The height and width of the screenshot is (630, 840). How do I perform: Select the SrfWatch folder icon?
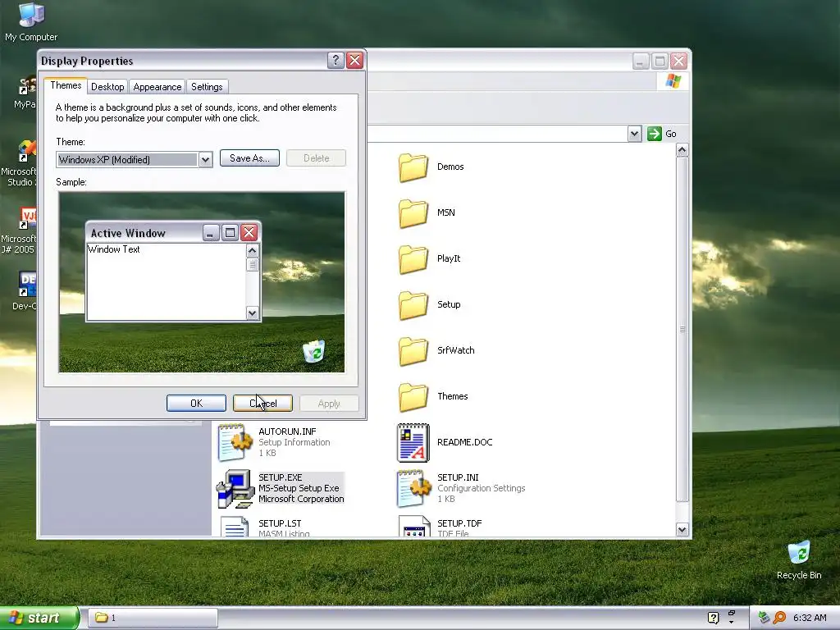[x=413, y=351]
